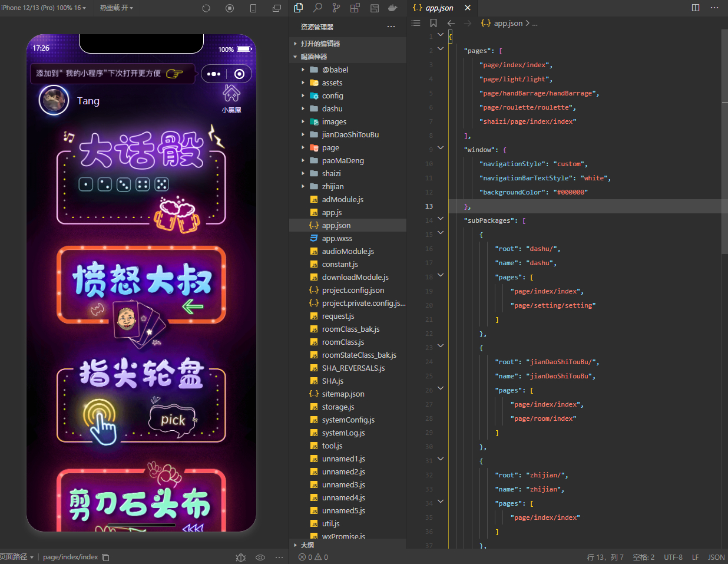Click the simulator refresh icon
728x564 pixels.
(x=206, y=8)
